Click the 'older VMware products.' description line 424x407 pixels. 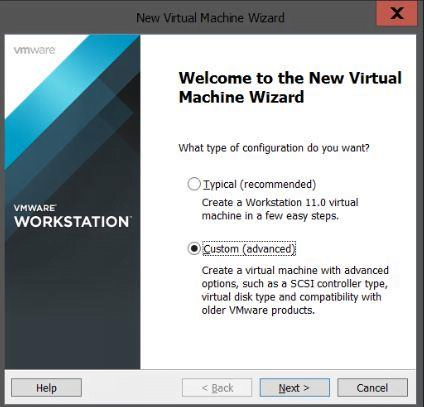[x=258, y=310]
